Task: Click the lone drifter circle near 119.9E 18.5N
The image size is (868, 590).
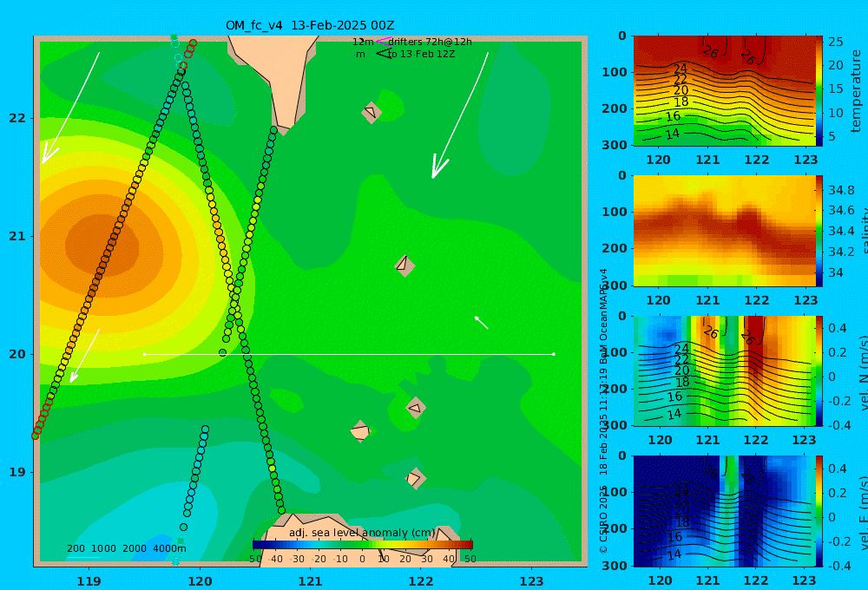Action: 184,527
